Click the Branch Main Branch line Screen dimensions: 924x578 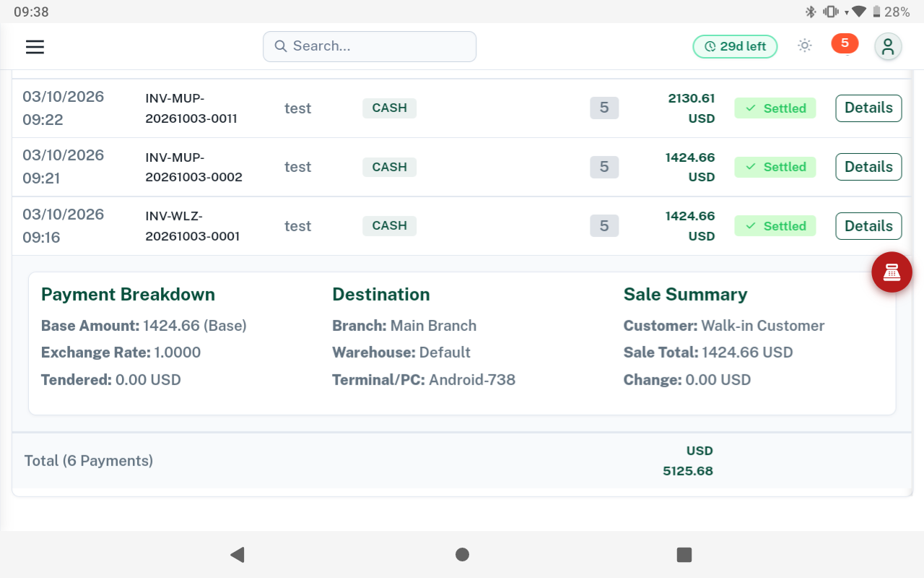(404, 326)
